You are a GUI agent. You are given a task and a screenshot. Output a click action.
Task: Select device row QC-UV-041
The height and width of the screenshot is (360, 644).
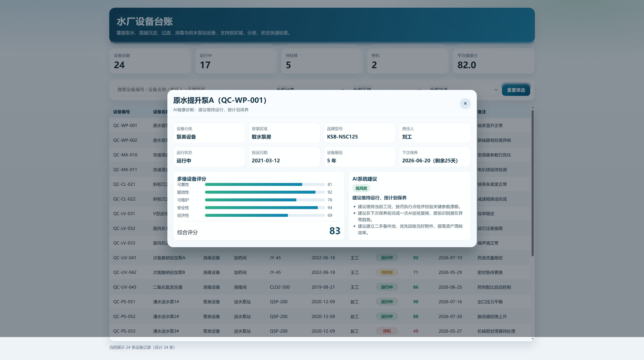click(320, 258)
